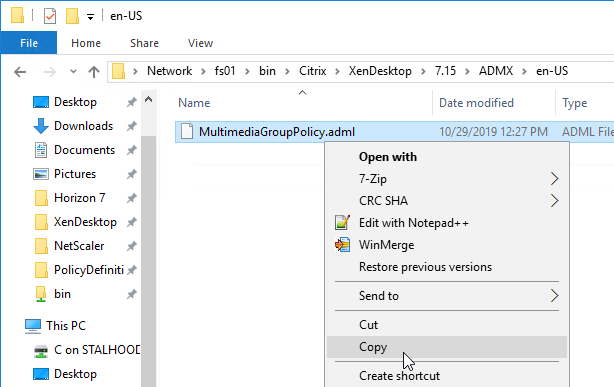614x387 pixels.
Task: Open Send to submenu
Action: click(447, 296)
